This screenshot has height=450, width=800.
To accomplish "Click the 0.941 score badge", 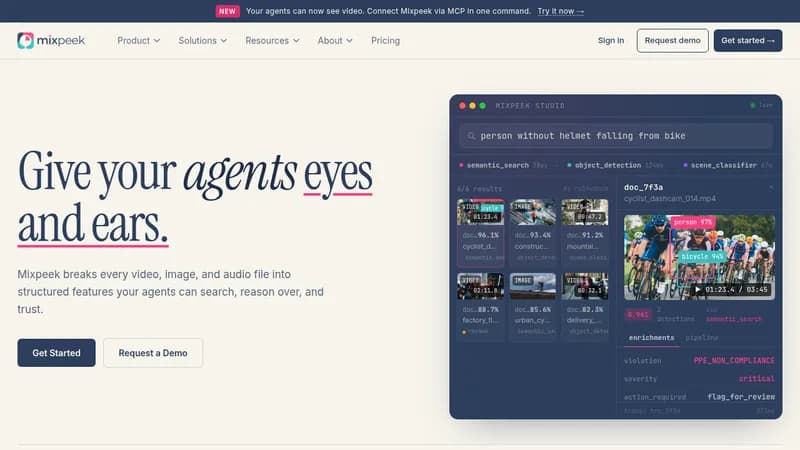I will point(638,314).
